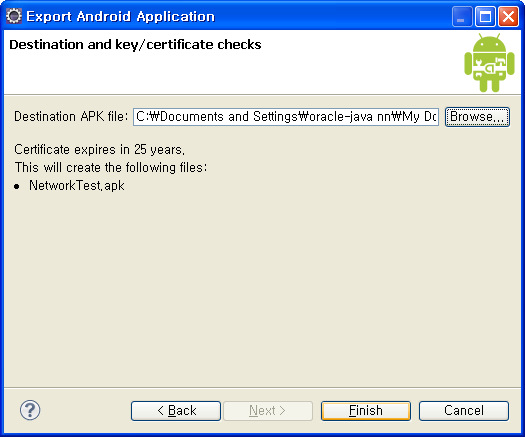Click the Android robot wizard image

489,63
